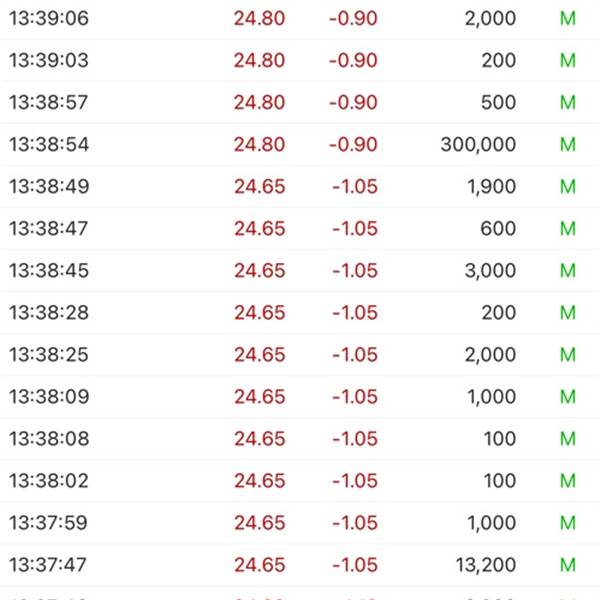Select the 24.80 price at 13:38:57
The height and width of the screenshot is (600, 600).
tap(259, 103)
